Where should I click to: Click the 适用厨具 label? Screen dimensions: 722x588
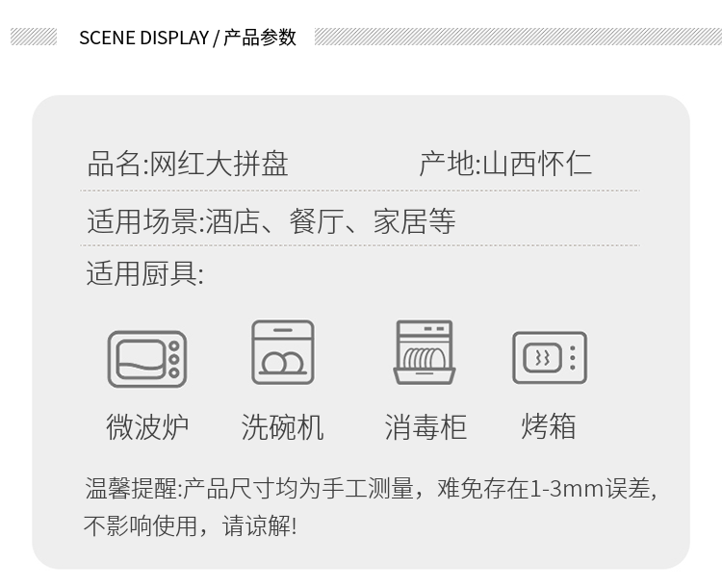[x=145, y=273]
